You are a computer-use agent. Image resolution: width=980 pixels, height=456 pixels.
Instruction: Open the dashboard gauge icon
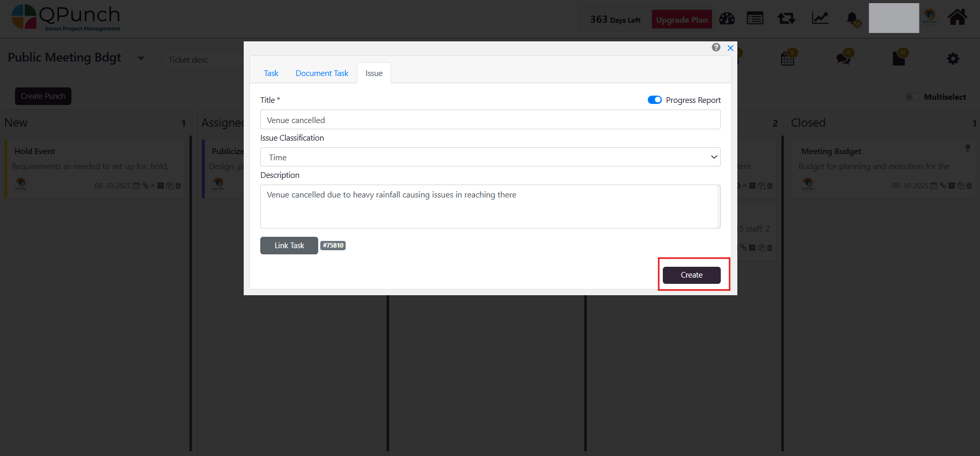726,19
